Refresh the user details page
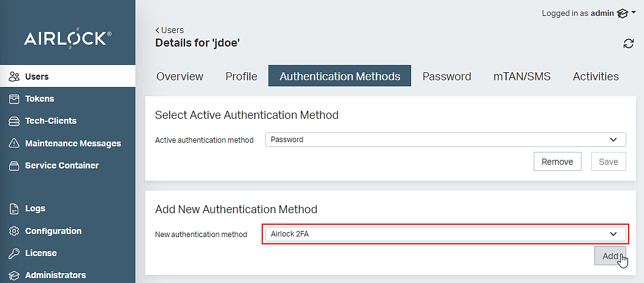 point(628,43)
